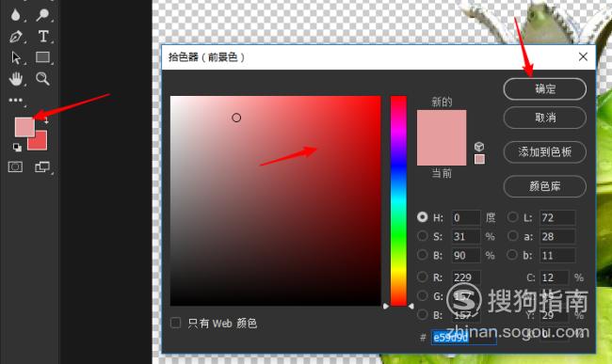
Task: Toggle Quick Mask mode
Action: tap(16, 166)
